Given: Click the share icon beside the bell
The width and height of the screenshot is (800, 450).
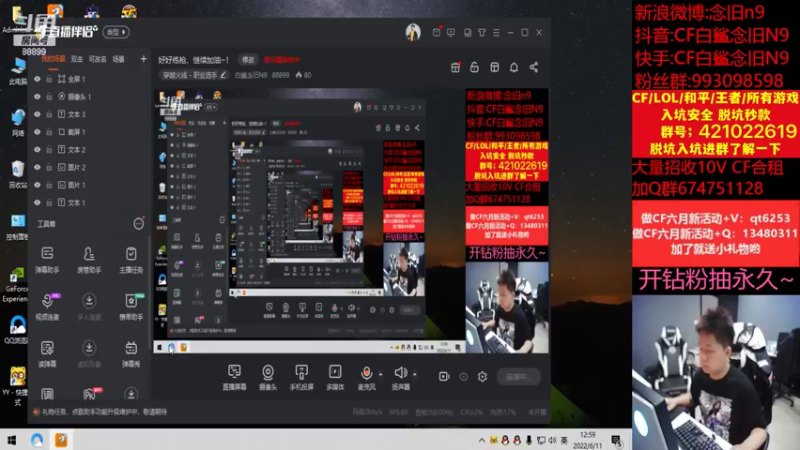Looking at the screenshot, I should 534,67.
